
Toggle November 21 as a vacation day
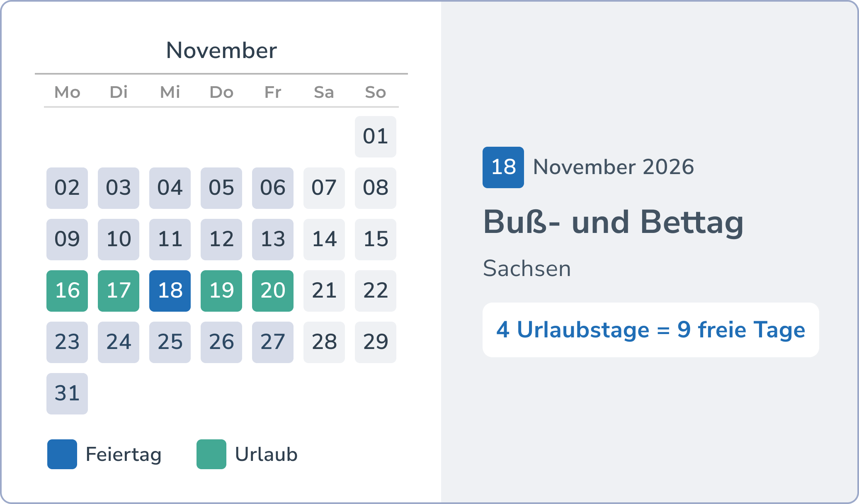(324, 291)
